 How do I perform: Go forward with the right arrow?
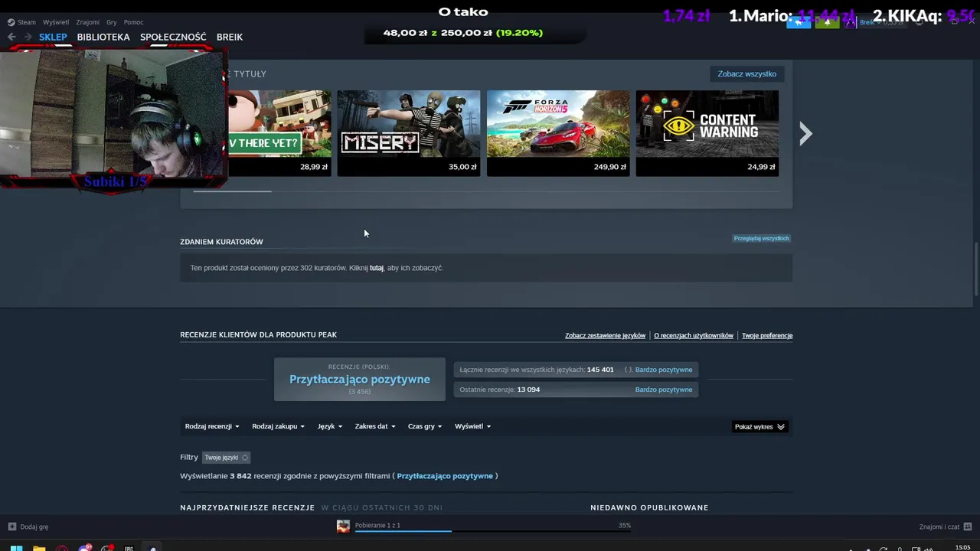tap(28, 37)
